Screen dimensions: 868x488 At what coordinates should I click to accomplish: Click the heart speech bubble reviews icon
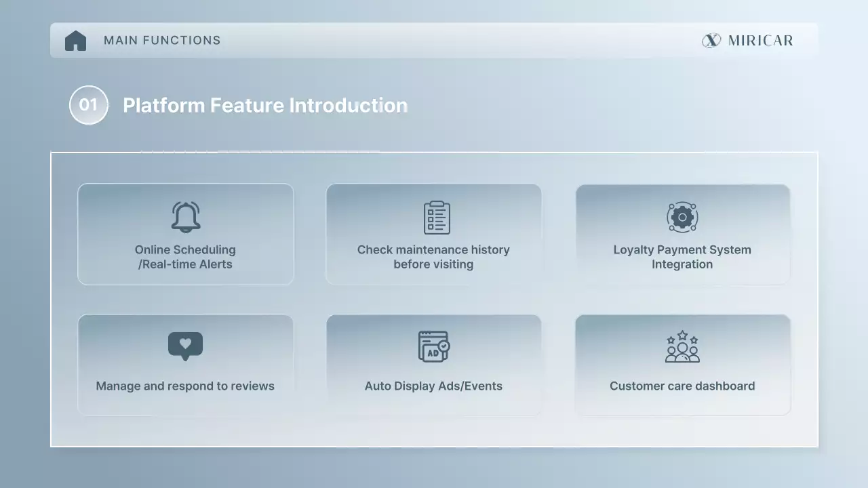click(185, 346)
